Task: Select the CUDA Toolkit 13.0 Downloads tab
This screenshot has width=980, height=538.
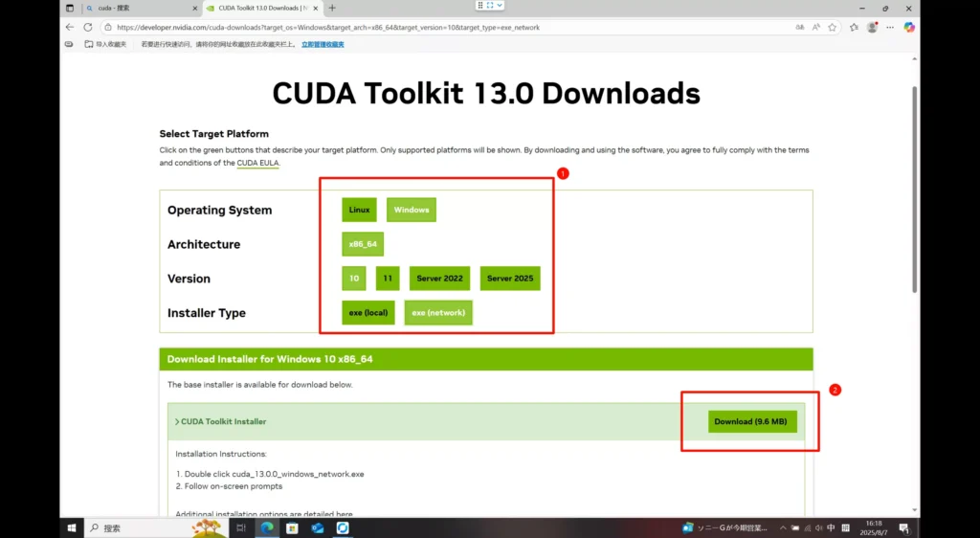Action: (258, 8)
